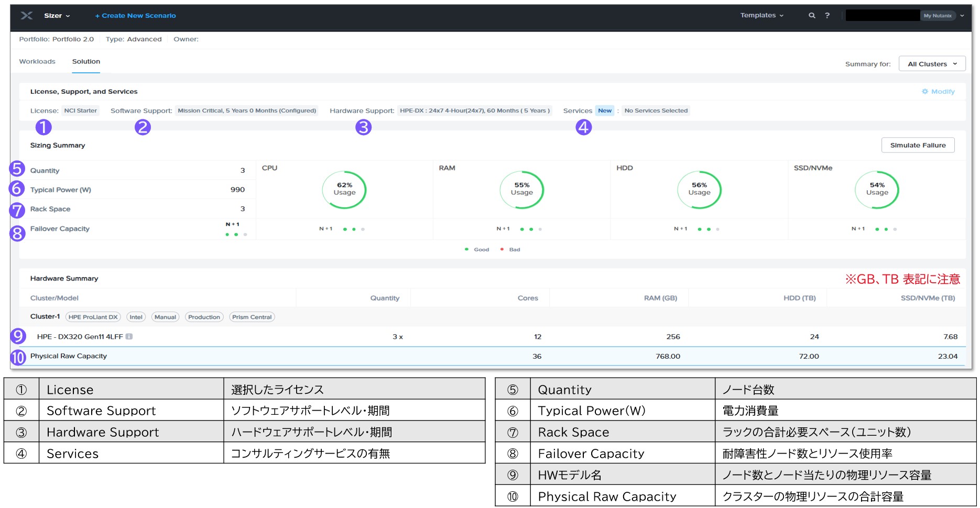Click the Good legend indicator
The width and height of the screenshot is (980, 508).
[x=477, y=250]
